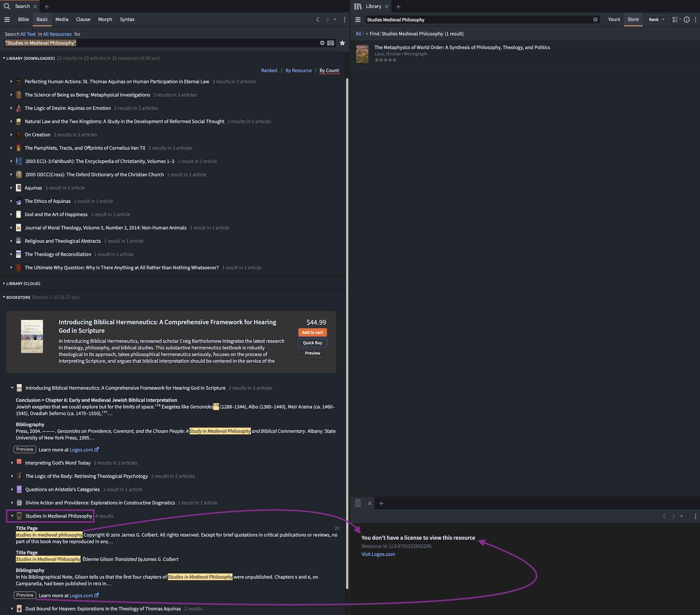700x615 pixels.
Task: Select the Store library filter
Action: click(633, 19)
